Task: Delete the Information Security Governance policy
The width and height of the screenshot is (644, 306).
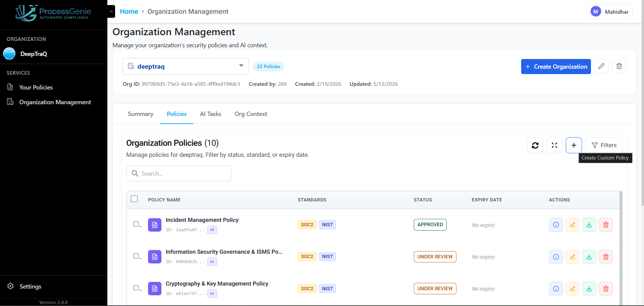Action: (x=606, y=257)
